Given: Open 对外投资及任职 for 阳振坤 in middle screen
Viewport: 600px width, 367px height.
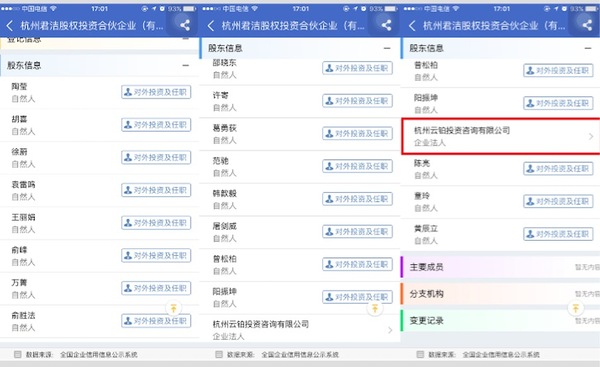Looking at the screenshot, I should [357, 297].
